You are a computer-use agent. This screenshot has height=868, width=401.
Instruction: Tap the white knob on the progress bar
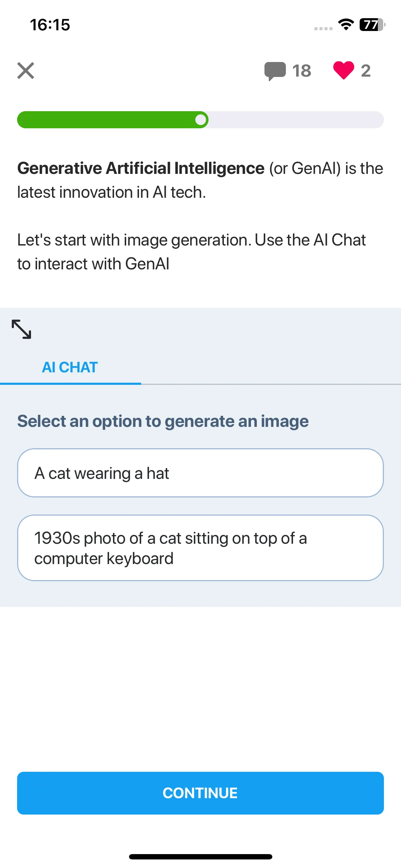coord(201,120)
